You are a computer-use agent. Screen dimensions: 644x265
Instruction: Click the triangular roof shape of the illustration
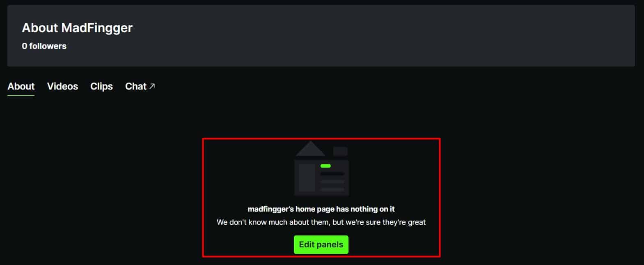tap(310, 148)
